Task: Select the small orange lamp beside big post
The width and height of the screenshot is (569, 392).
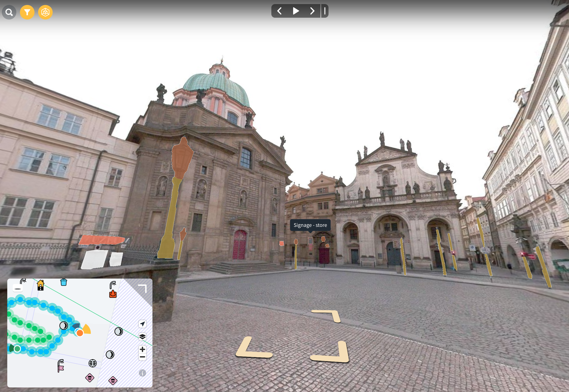Action: point(183,234)
